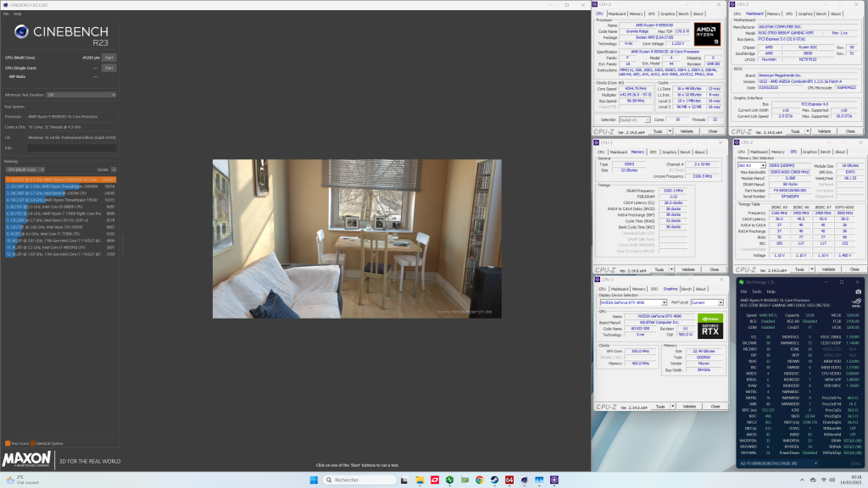Open Steam from the taskbar
This screenshot has width=868, height=488.
tap(494, 480)
